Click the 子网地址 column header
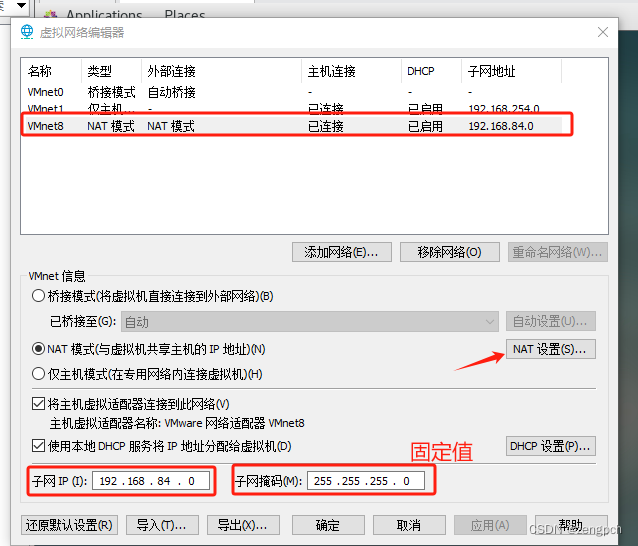Screen dimensions: 638x546 point(511,71)
